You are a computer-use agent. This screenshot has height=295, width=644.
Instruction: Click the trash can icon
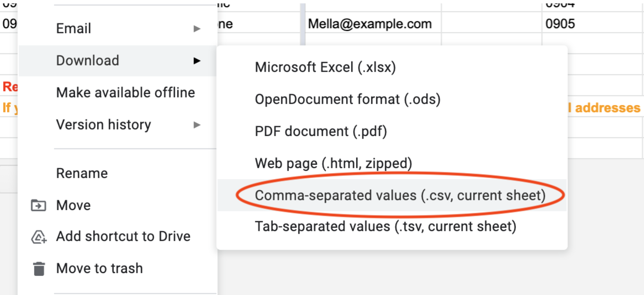(39, 269)
